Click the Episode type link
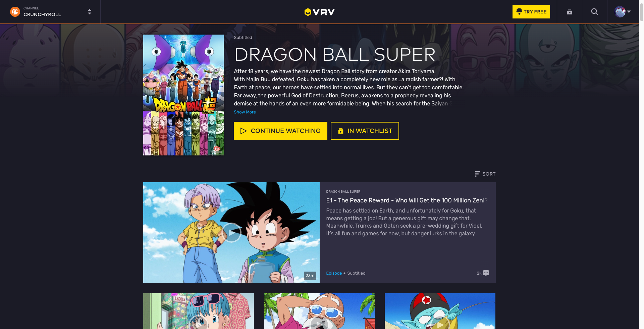Image resolution: width=644 pixels, height=329 pixels. (334, 273)
